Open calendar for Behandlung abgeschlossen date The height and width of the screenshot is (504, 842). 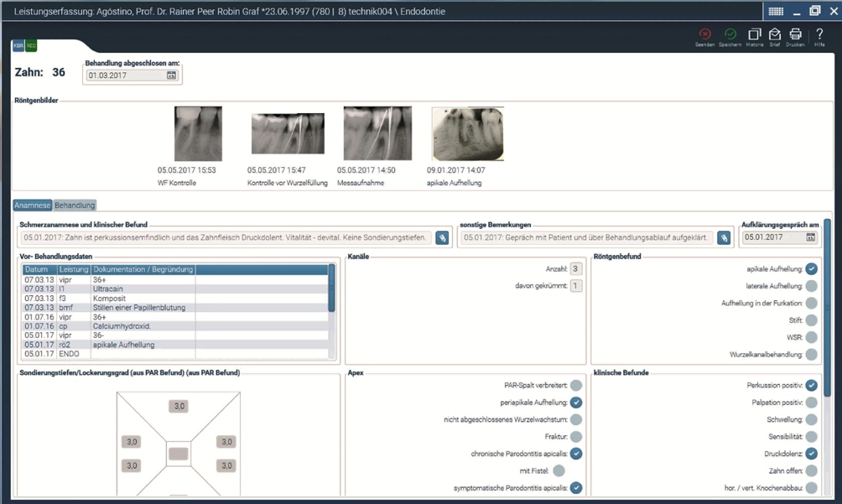tap(171, 75)
